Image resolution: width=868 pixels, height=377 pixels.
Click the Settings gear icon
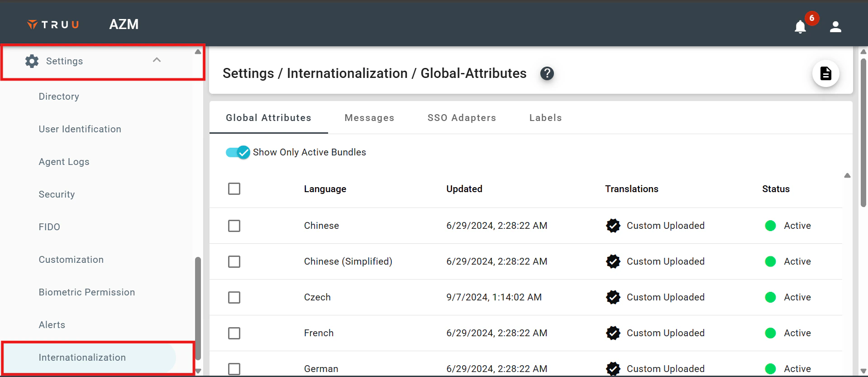[32, 61]
